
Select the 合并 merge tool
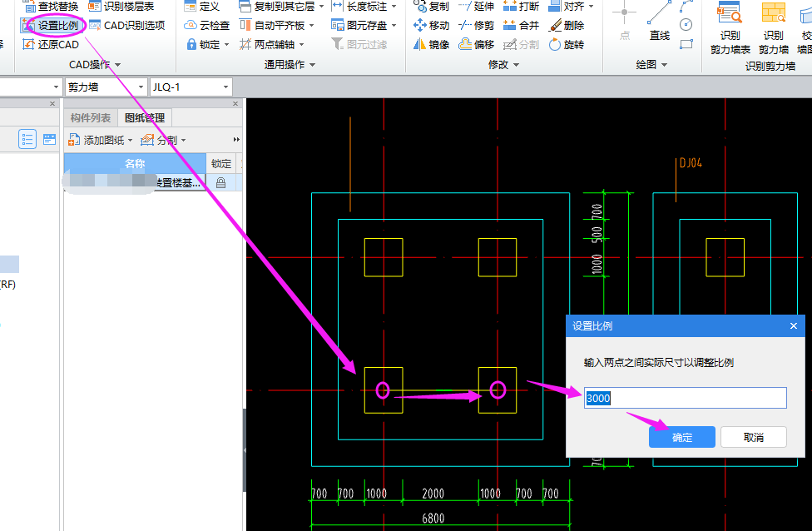pyautogui.click(x=522, y=25)
